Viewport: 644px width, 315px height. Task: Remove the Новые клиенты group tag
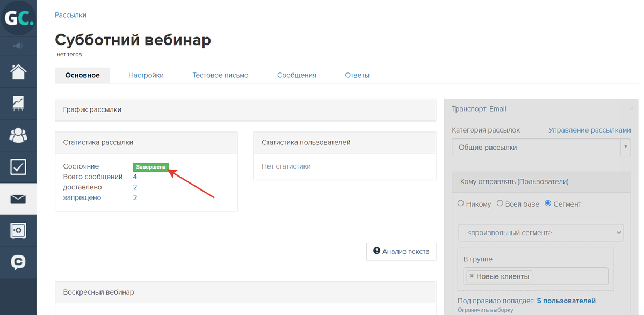[x=472, y=276]
